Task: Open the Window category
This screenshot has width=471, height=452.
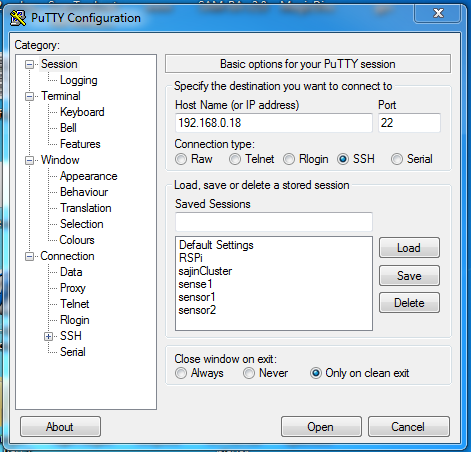Action: point(60,160)
